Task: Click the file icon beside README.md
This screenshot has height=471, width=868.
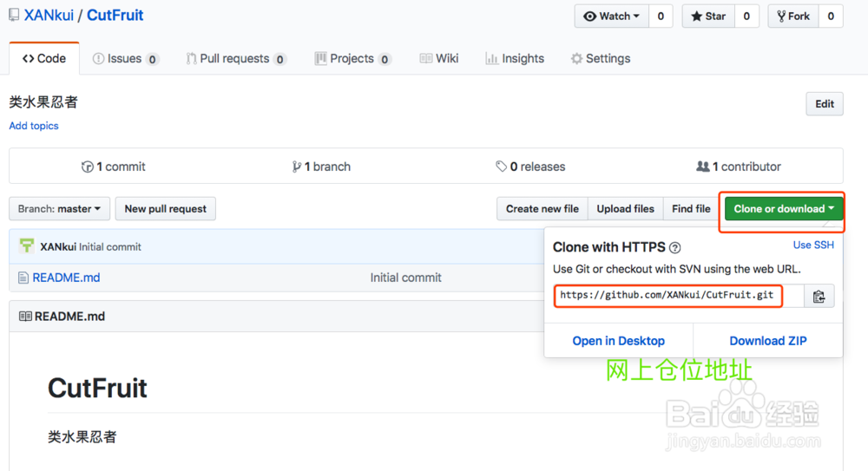Action: click(23, 278)
